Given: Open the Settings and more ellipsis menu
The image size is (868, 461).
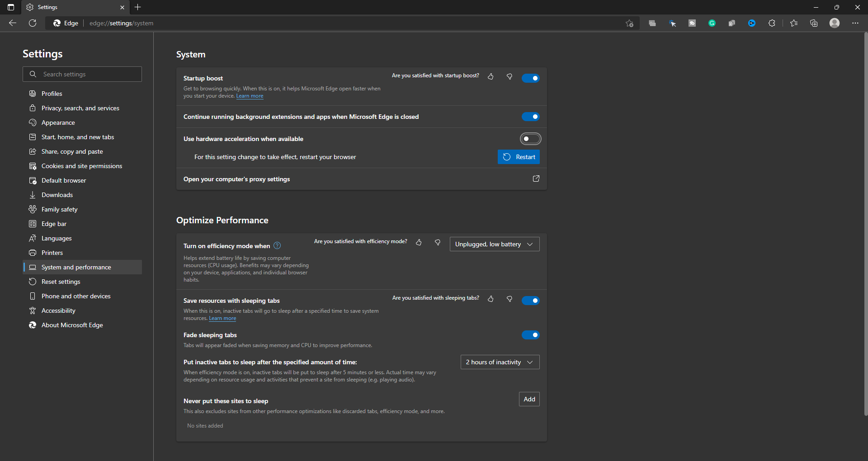Looking at the screenshot, I should tap(855, 23).
